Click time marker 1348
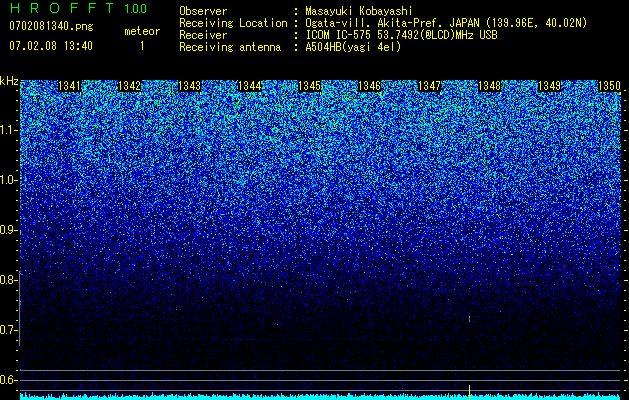This screenshot has width=629, height=400. point(490,86)
